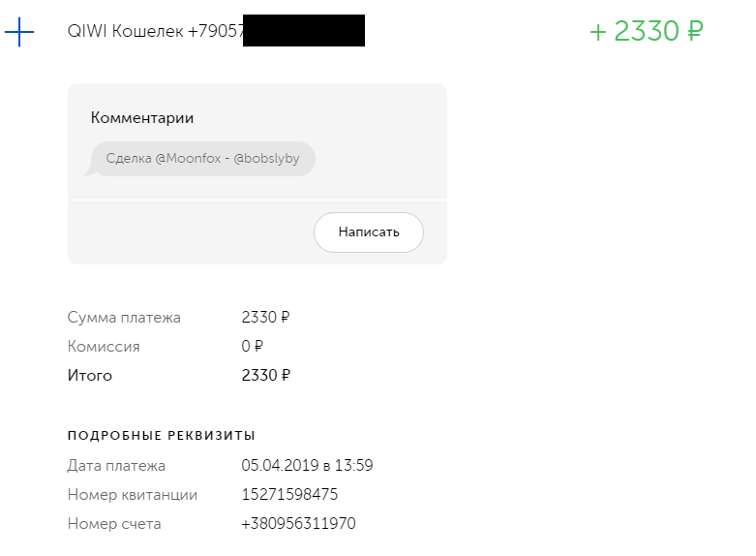Screen dimensions: 756x556
Task: Click the Номер счета label
Action: [x=114, y=524]
